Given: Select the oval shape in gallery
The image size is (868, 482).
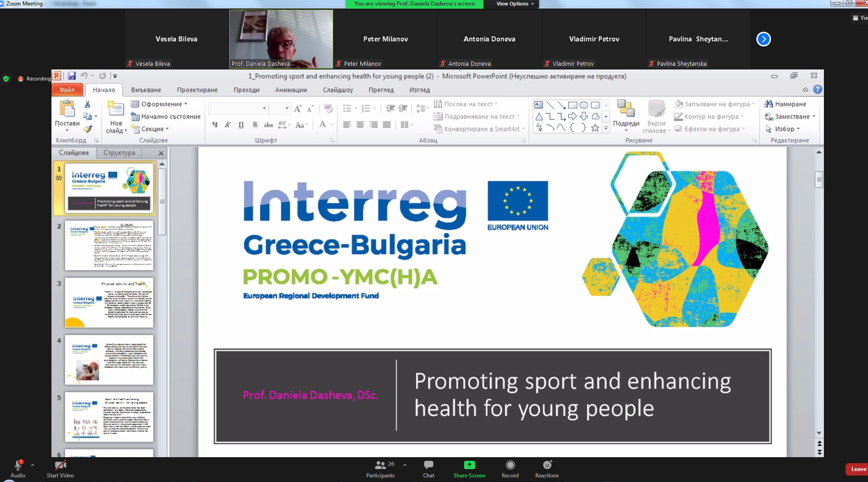Looking at the screenshot, I should (584, 105).
